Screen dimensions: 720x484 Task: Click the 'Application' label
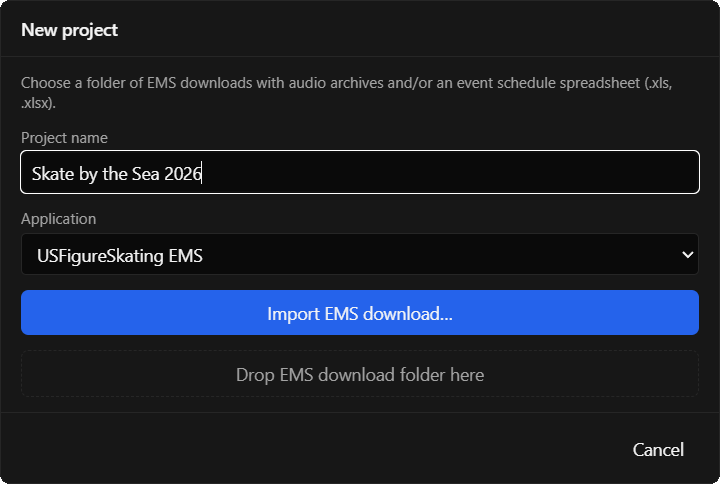[x=58, y=219]
